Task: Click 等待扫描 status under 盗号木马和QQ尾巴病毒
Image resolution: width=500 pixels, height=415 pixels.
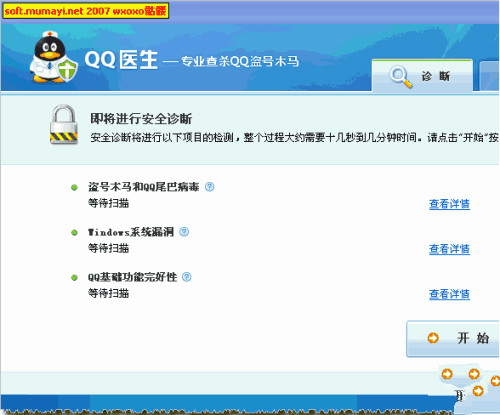Action: pos(109,203)
